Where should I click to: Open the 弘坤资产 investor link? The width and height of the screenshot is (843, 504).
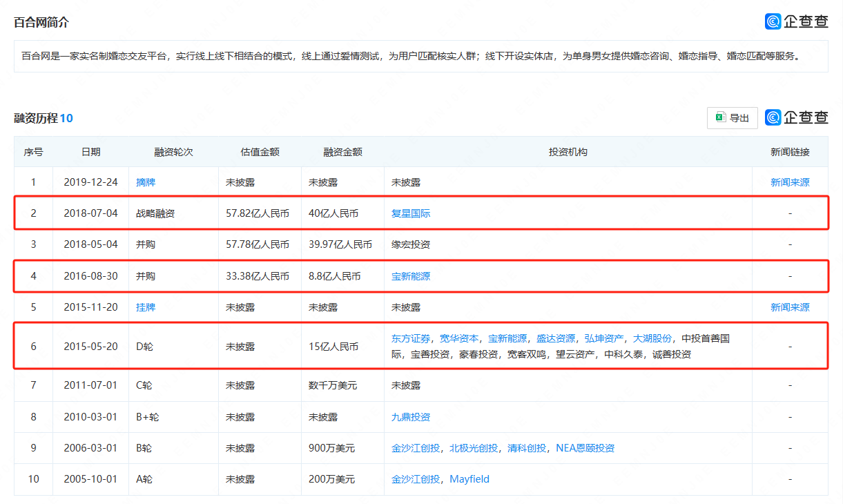[x=604, y=338]
